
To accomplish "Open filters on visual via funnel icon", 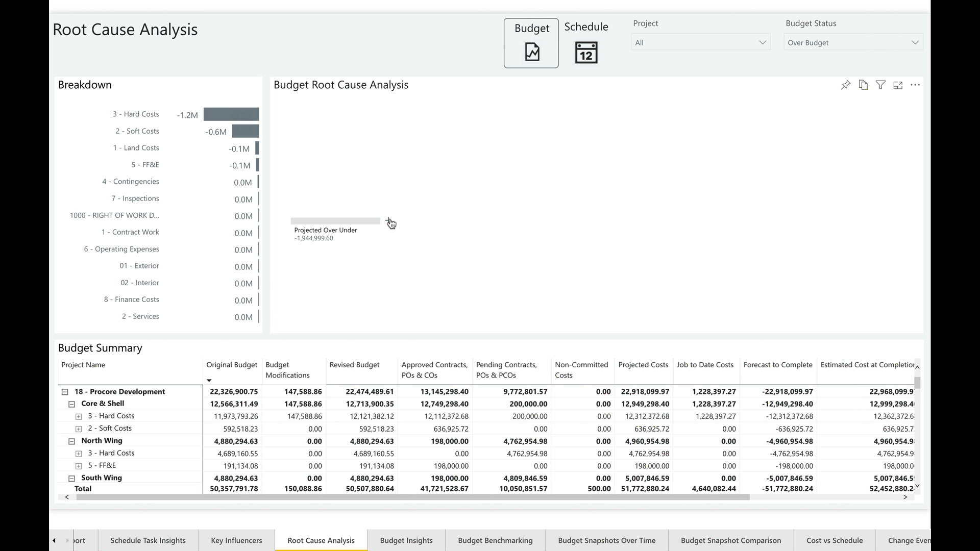I will point(880,85).
